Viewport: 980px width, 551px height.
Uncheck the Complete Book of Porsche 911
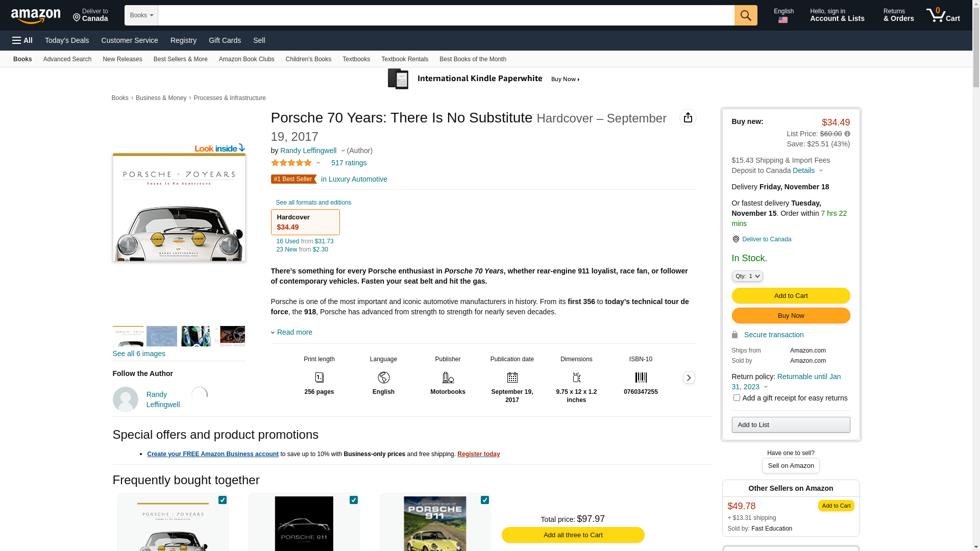(485, 500)
